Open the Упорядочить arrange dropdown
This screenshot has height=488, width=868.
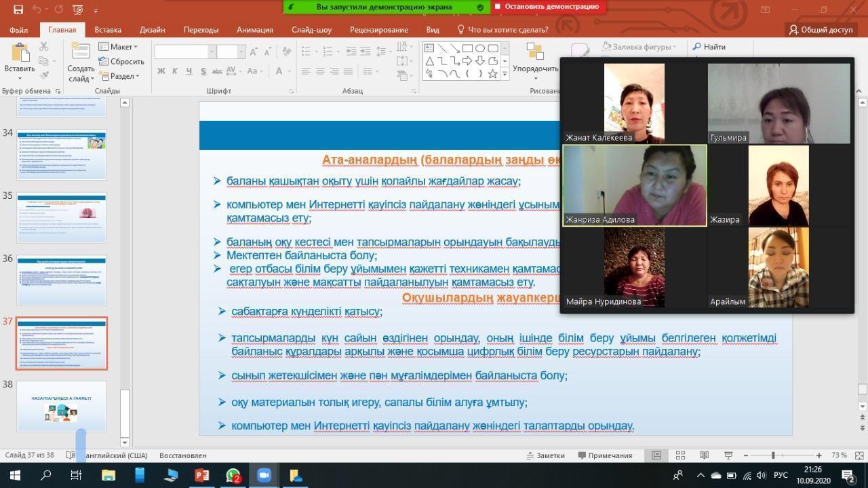click(x=536, y=69)
